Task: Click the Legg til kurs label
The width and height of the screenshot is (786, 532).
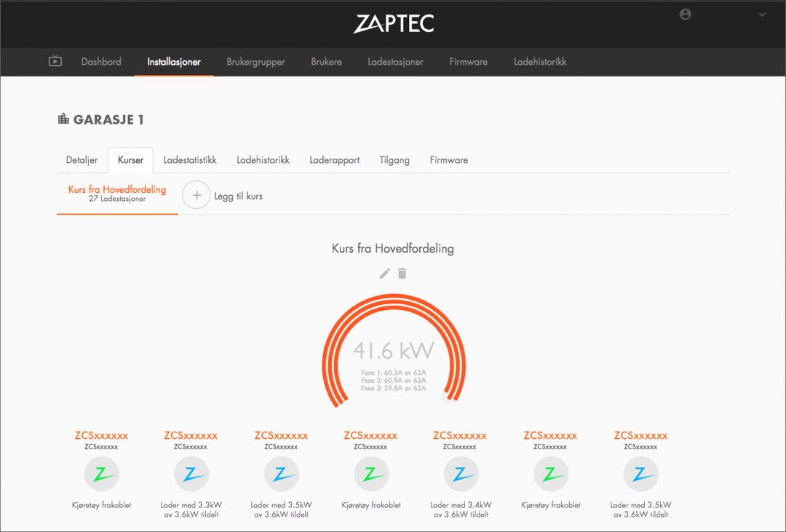Action: (x=239, y=196)
